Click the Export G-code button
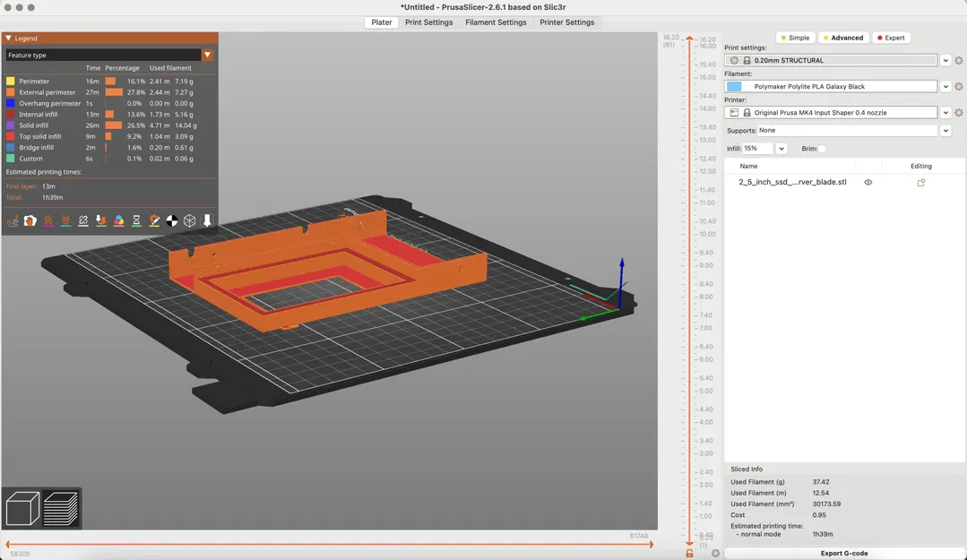Viewport: 967px width, 560px height. pyautogui.click(x=843, y=553)
